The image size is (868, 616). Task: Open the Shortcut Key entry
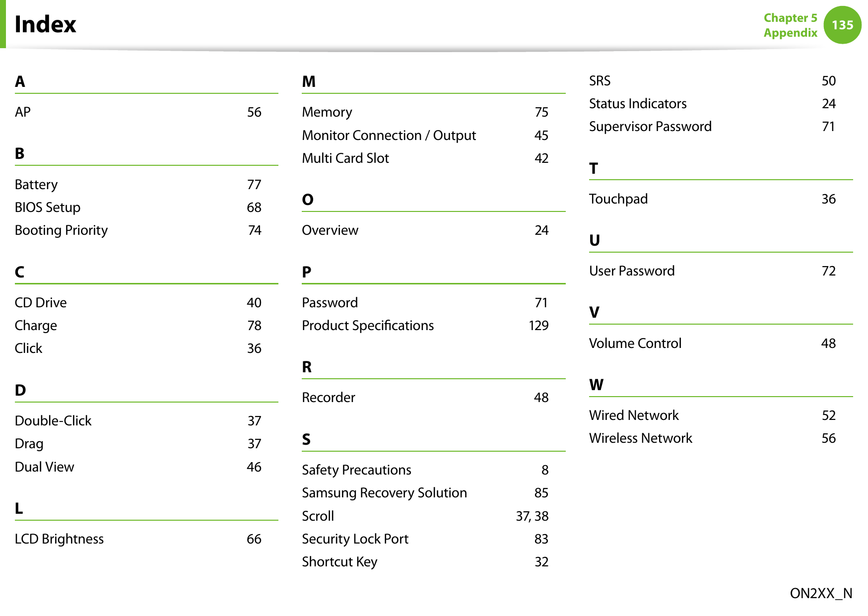(425, 562)
